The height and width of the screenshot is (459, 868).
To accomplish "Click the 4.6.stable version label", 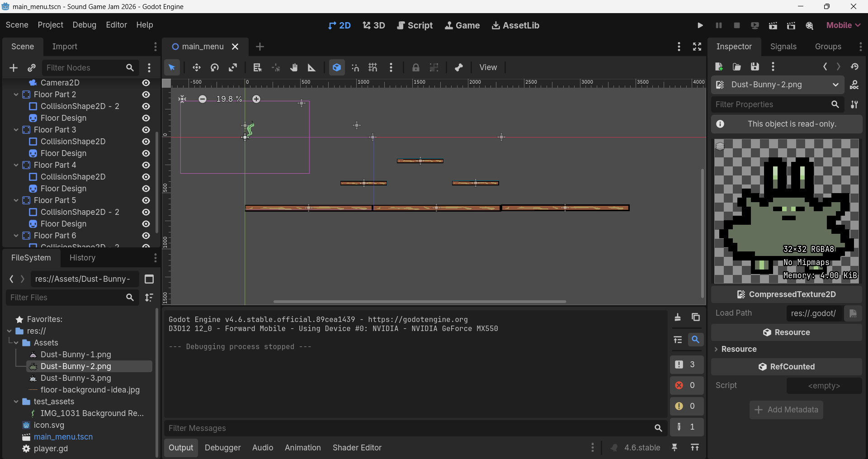I will [642, 448].
